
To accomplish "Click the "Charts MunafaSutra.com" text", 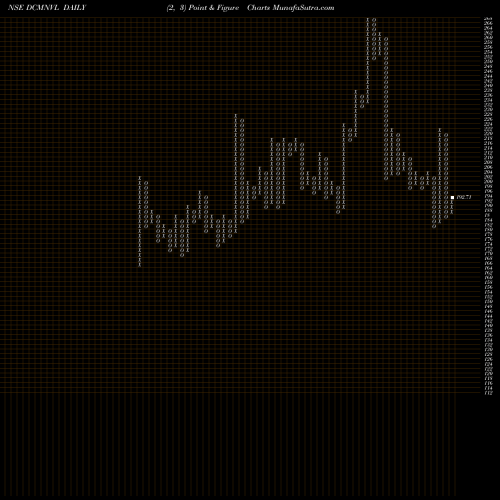I will pos(291,8).
